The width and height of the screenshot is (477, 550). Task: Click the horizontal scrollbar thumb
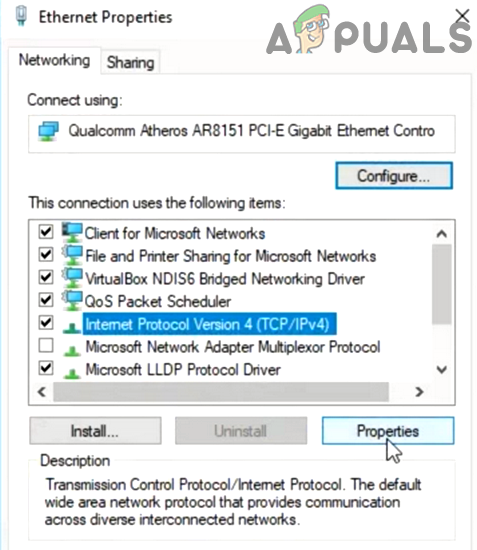pyautogui.click(x=221, y=392)
